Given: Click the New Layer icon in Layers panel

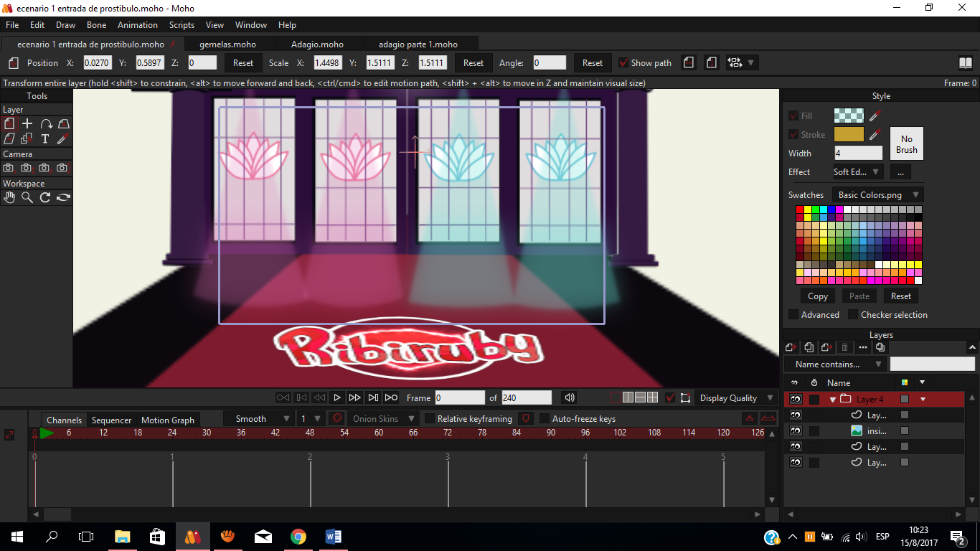Looking at the screenshot, I should [791, 347].
